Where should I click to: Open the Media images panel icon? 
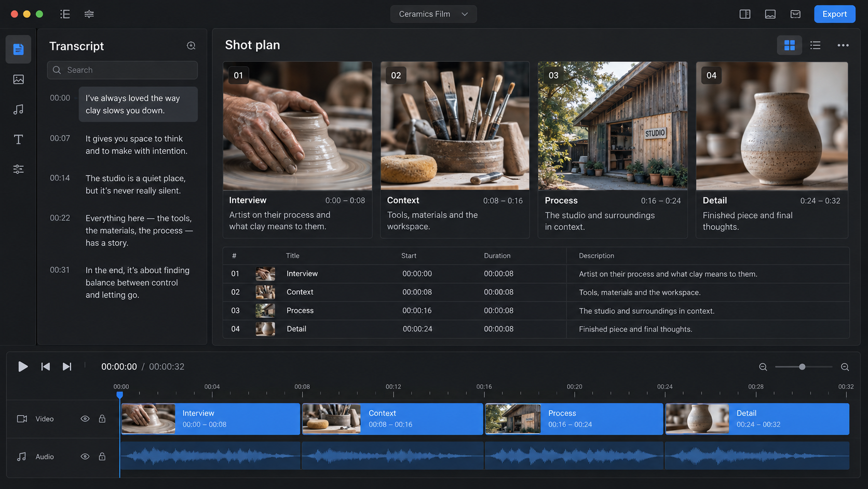18,80
